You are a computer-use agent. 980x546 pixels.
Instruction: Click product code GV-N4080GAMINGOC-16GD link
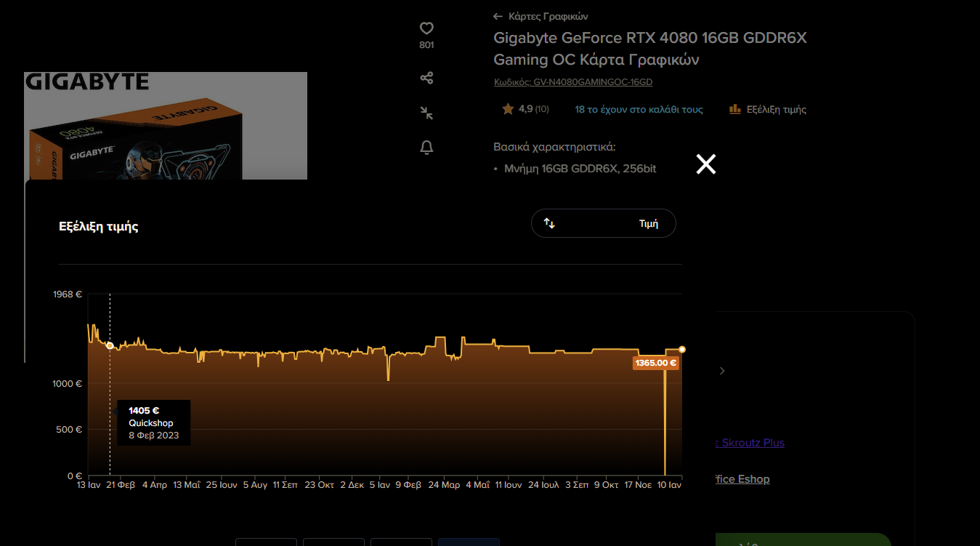tap(573, 82)
